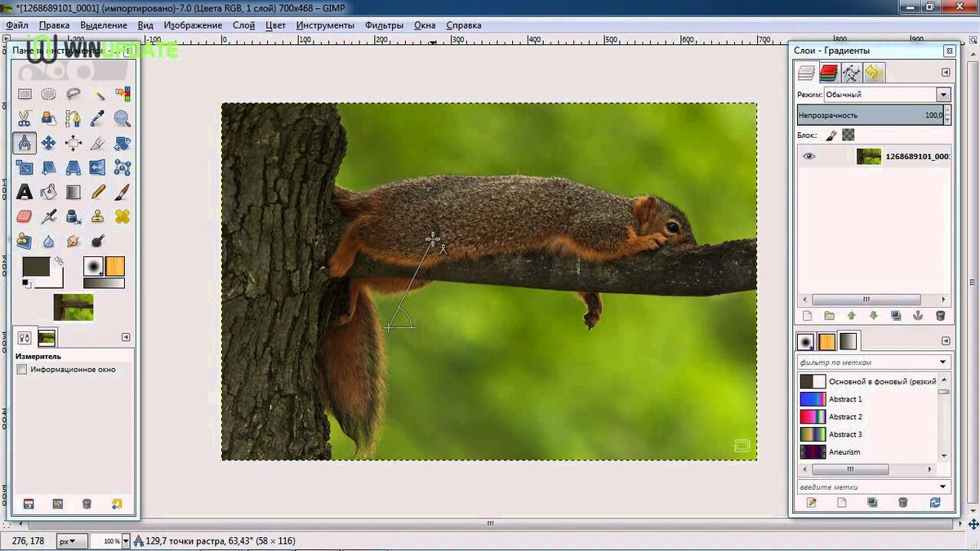Switch to the Paths tab in layers dock

[x=852, y=73]
